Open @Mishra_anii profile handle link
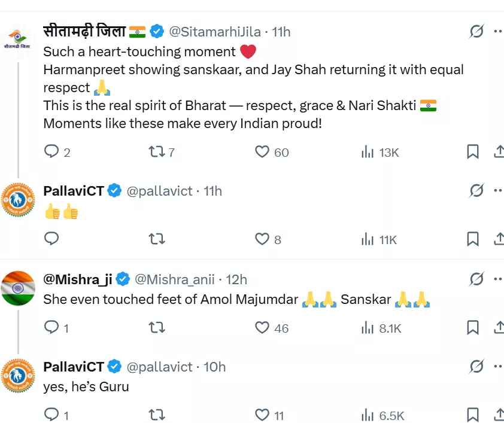This screenshot has width=504, height=423. [x=174, y=279]
